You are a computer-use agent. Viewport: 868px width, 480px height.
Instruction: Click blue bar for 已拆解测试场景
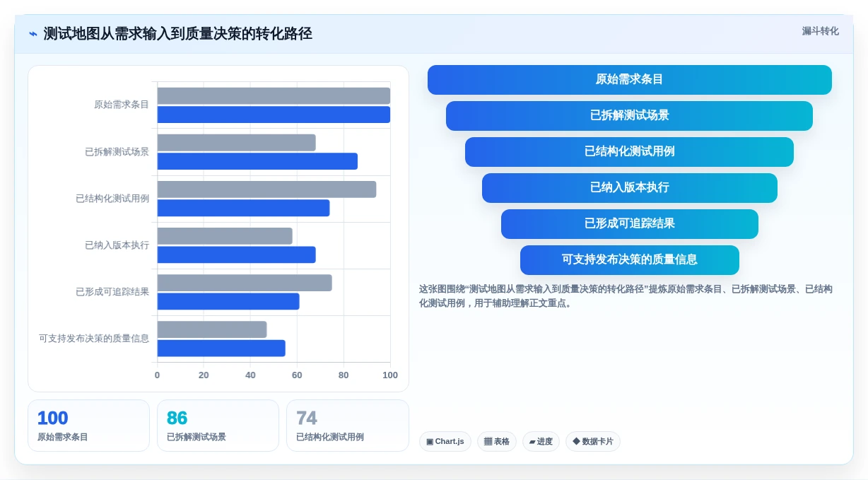coord(257,161)
